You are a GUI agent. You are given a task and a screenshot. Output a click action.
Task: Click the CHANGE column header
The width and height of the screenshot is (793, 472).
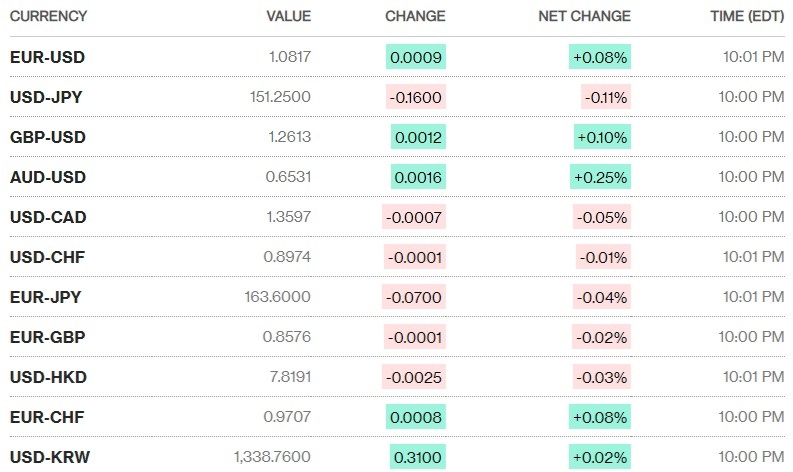pyautogui.click(x=415, y=16)
